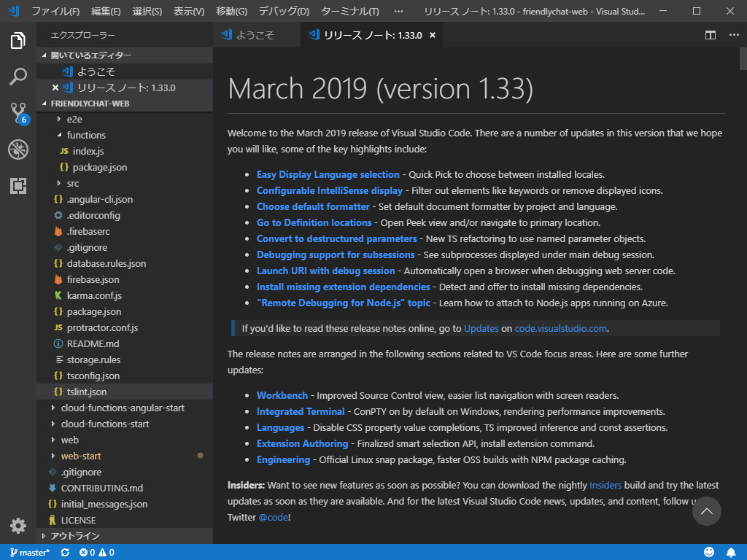Open the デバッグ(D) menu
The image size is (747, 560).
coord(284,11)
